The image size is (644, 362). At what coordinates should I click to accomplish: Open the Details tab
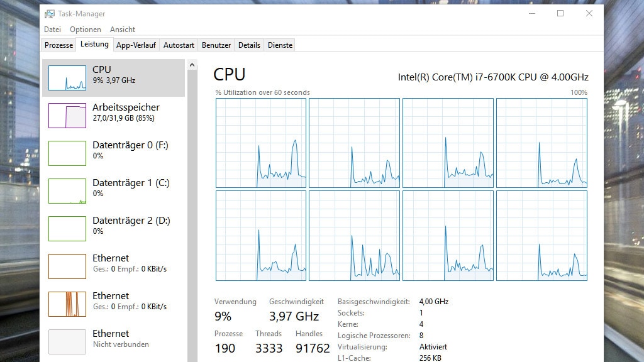tap(249, 45)
